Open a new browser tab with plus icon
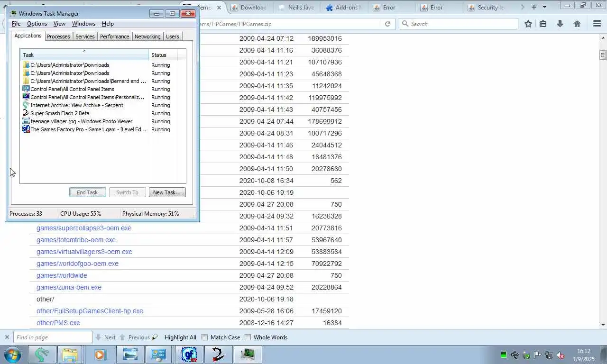 click(x=534, y=7)
